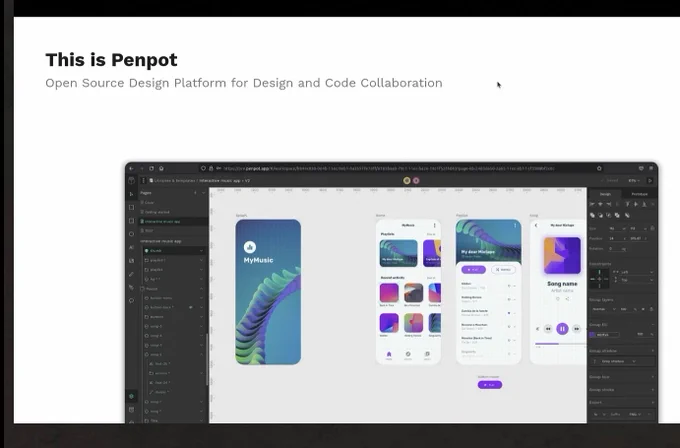Switch to the Prototype tab

coord(639,194)
